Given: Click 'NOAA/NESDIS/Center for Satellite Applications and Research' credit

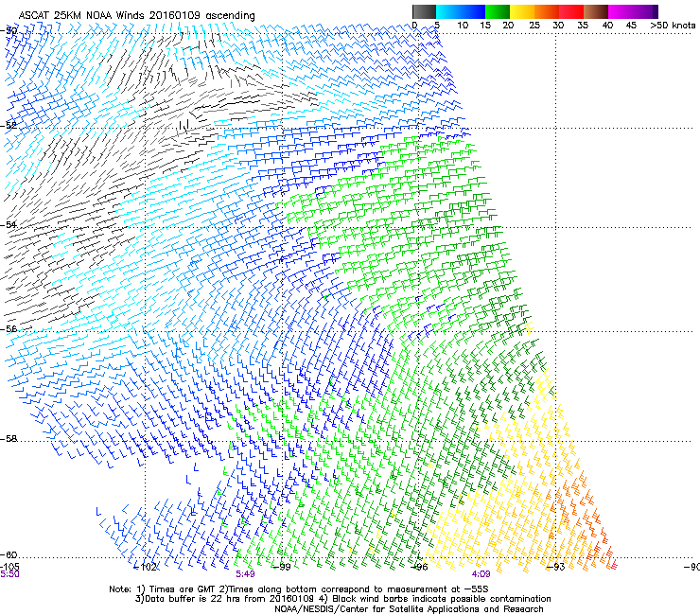Looking at the screenshot, I should tap(409, 609).
